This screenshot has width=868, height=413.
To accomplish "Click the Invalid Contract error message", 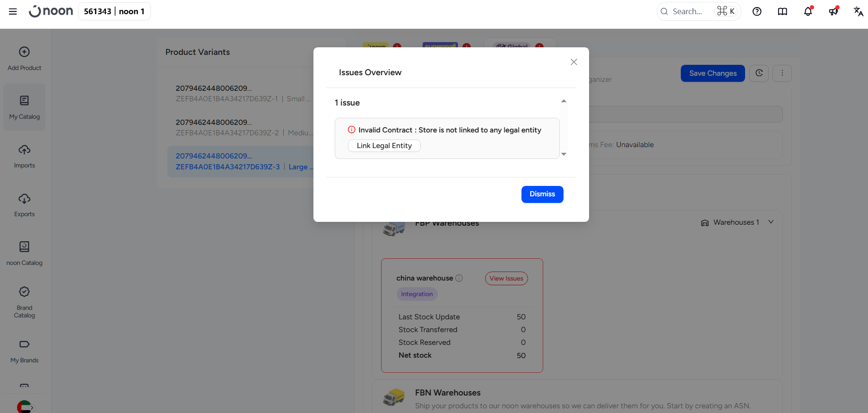I will [x=450, y=130].
